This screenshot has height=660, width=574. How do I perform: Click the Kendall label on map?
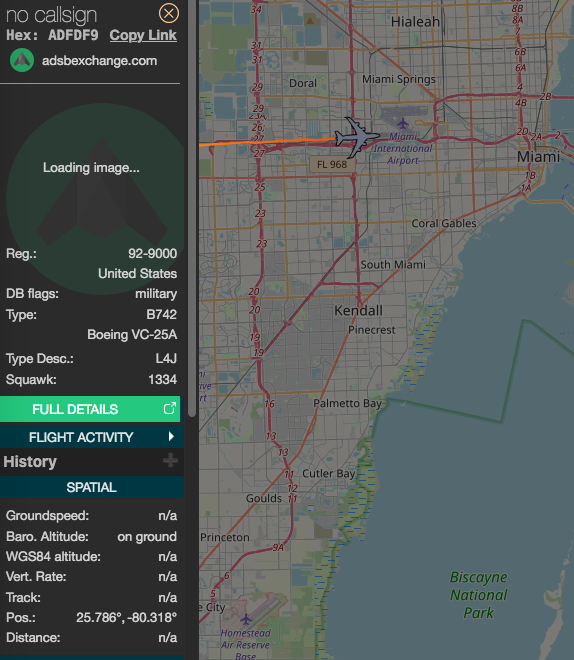[359, 311]
